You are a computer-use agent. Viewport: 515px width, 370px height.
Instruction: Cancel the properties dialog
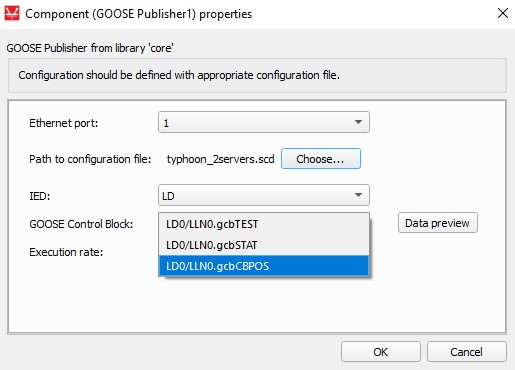click(467, 352)
